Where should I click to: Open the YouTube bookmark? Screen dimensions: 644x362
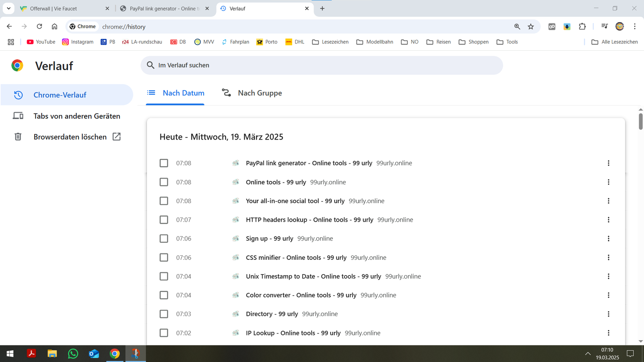pyautogui.click(x=41, y=42)
